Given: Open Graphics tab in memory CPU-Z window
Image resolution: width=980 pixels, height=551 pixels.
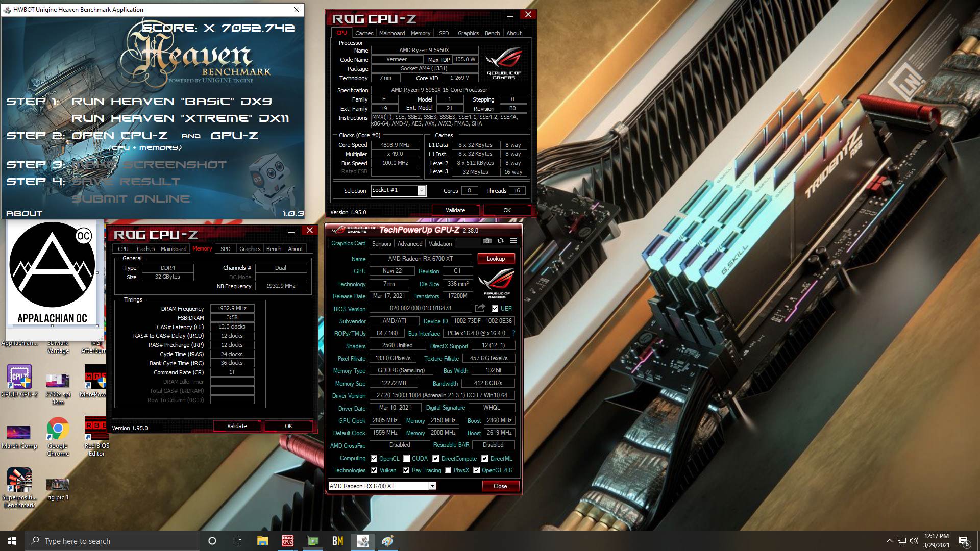Looking at the screenshot, I should (x=250, y=249).
